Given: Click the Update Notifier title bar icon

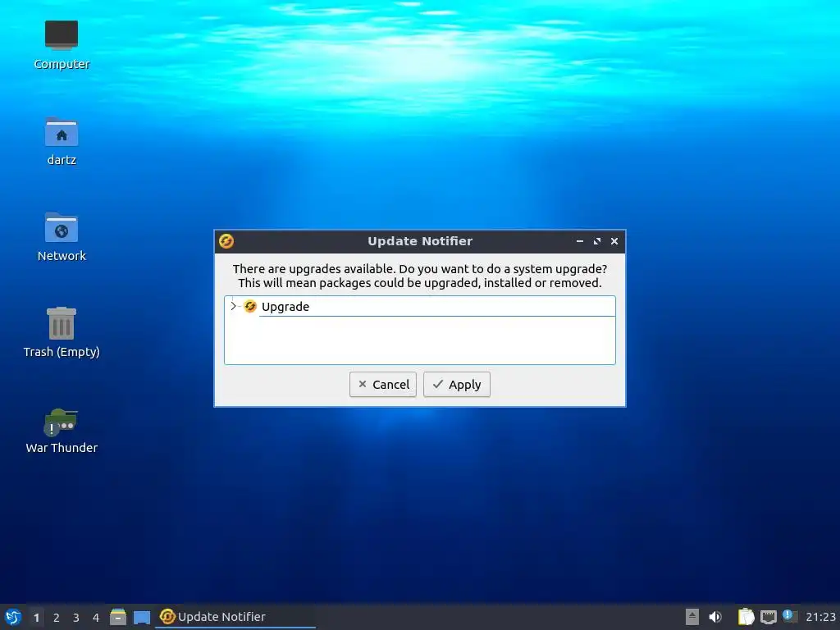Looking at the screenshot, I should click(x=226, y=241).
